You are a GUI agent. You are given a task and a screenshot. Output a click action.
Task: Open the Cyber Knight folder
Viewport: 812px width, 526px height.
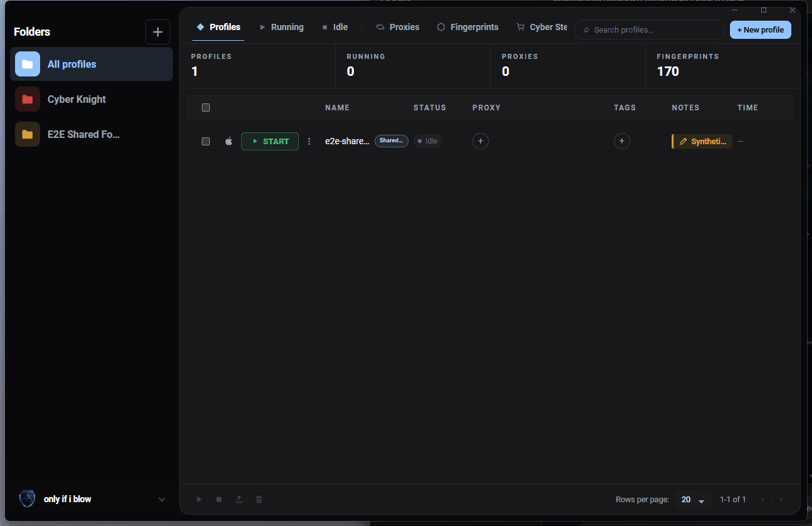[x=91, y=99]
